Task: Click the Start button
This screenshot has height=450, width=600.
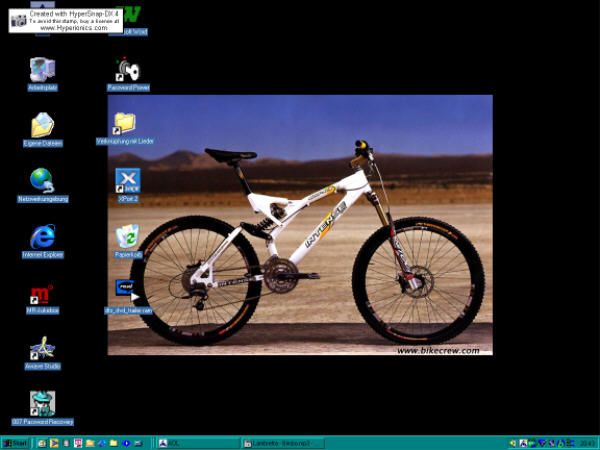Action: [x=15, y=442]
